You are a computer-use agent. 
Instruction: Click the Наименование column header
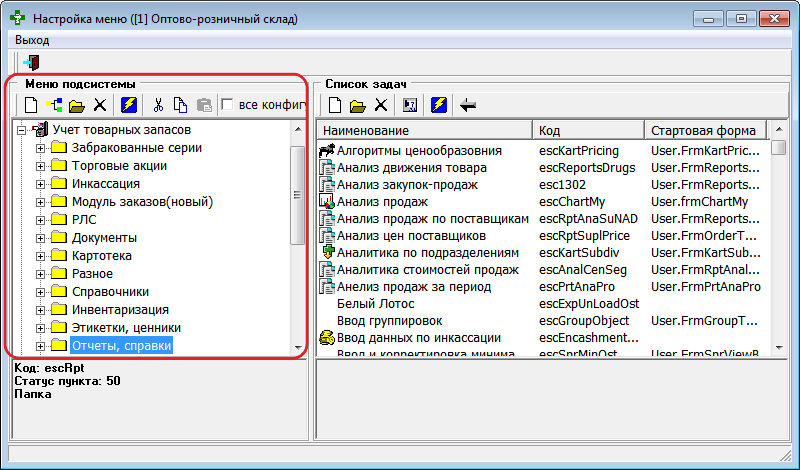click(x=423, y=131)
